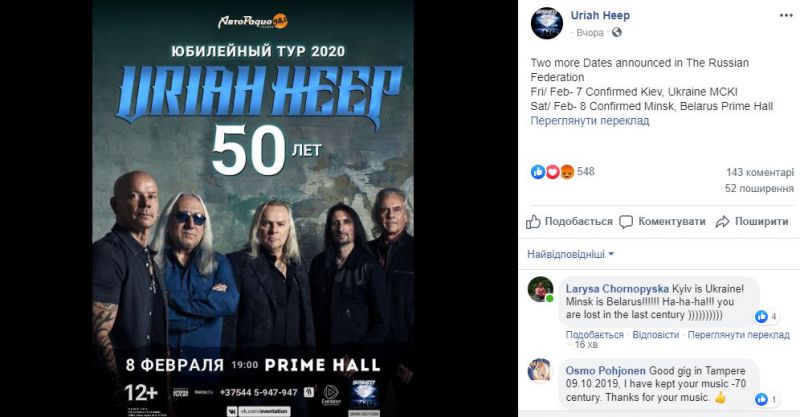Click the Вчора post timestamp
800x417 pixels.
[590, 33]
